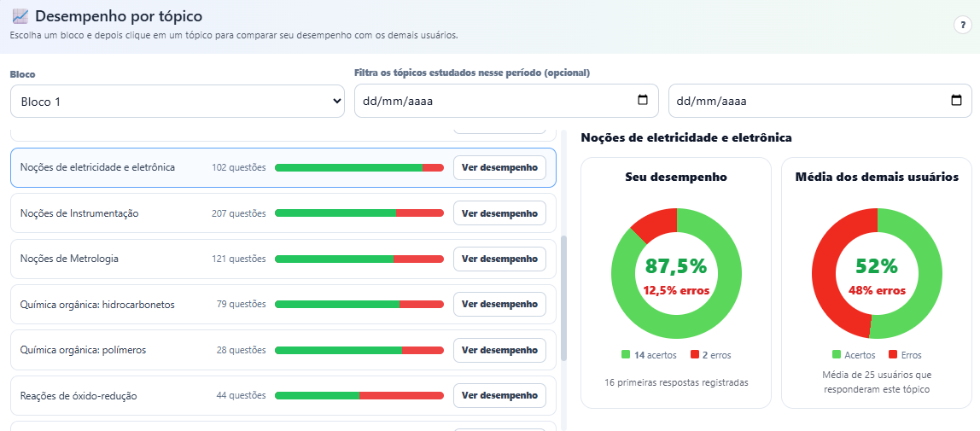980x431 pixels.
Task: Click the 16 primeiras respostas registradas text
Action: 676,381
